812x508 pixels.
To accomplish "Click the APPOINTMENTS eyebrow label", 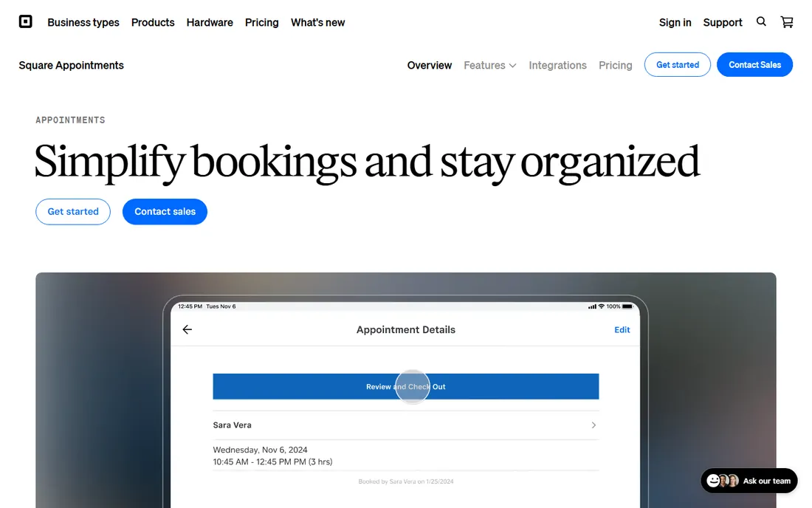I will [70, 120].
